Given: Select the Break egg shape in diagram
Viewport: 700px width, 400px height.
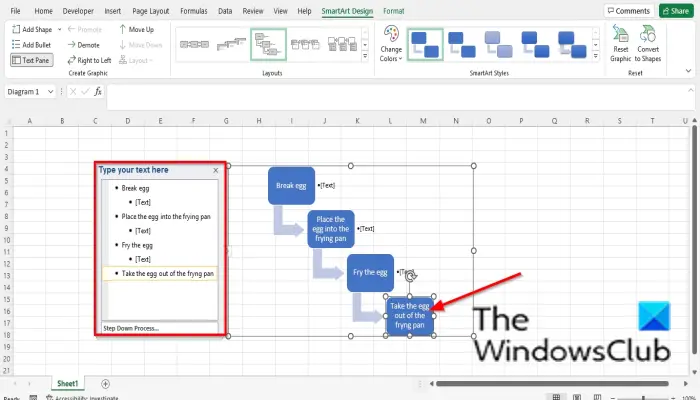Looking at the screenshot, I should (291, 186).
